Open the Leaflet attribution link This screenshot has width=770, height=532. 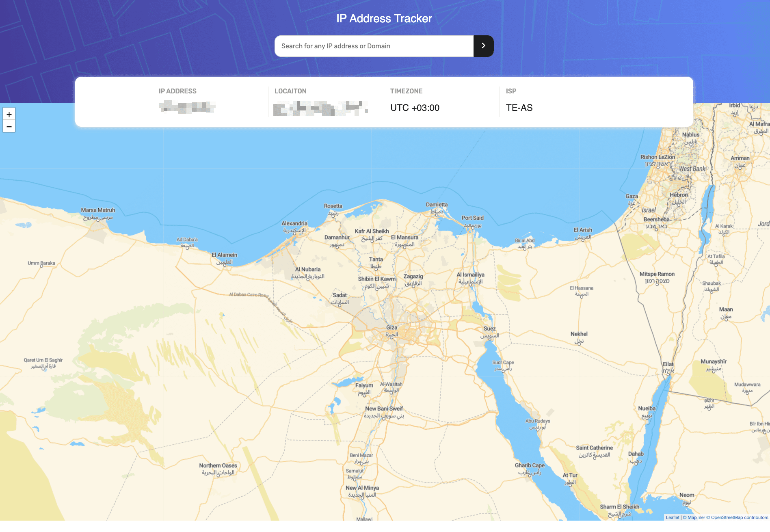point(672,517)
